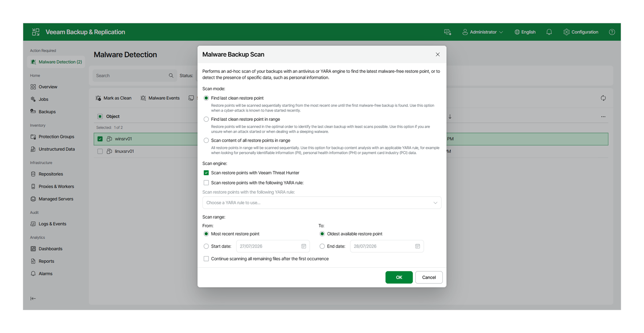Open Malware Detection (2) in sidebar

click(56, 62)
